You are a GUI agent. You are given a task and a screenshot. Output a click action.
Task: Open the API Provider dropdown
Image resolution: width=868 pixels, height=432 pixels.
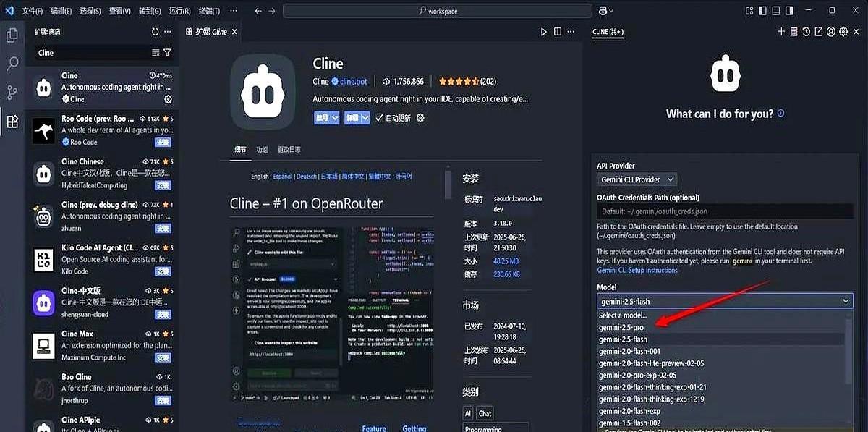click(637, 179)
